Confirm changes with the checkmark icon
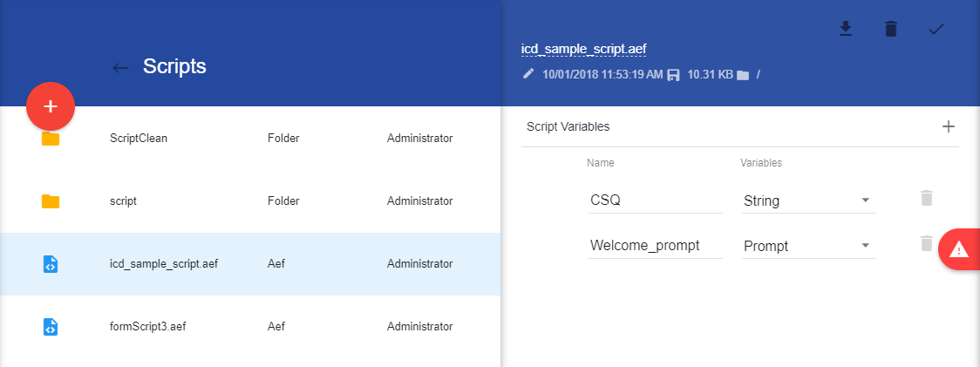 coord(936,29)
